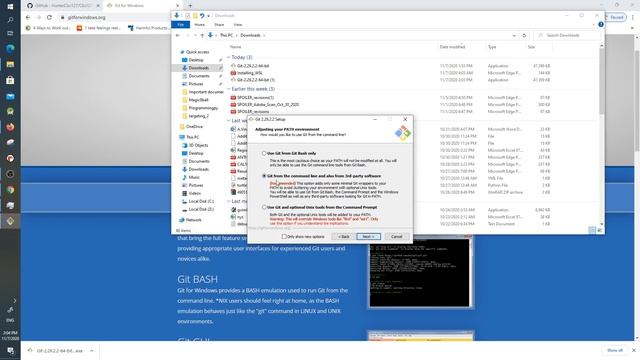Click the Git Setup taskbar icon
The width and height of the screenshot is (640, 360).
[10, 221]
